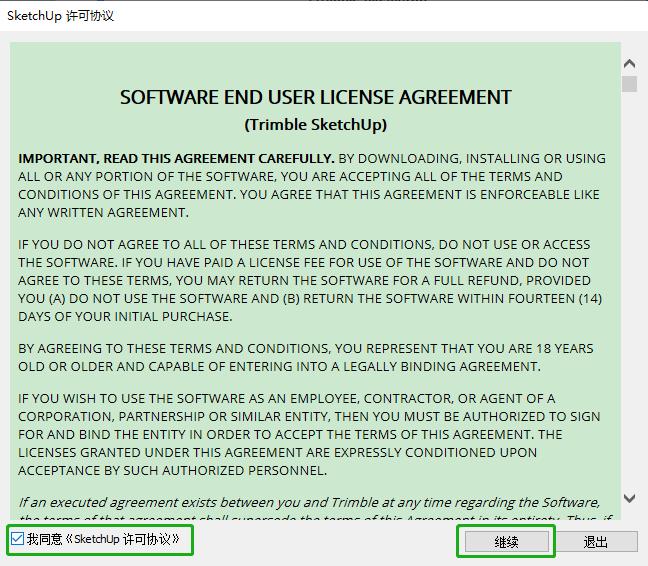The height and width of the screenshot is (566, 648).
Task: Click the window title SketchUp 许可协议
Action: click(60, 16)
